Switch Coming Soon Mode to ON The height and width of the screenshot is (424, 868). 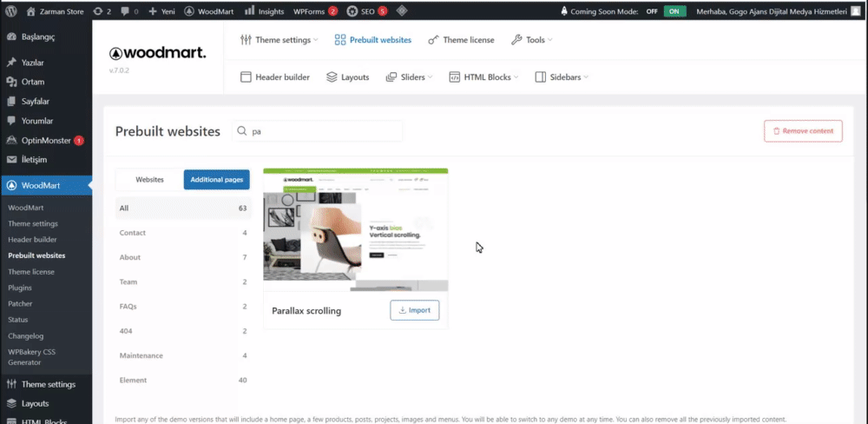tap(674, 11)
